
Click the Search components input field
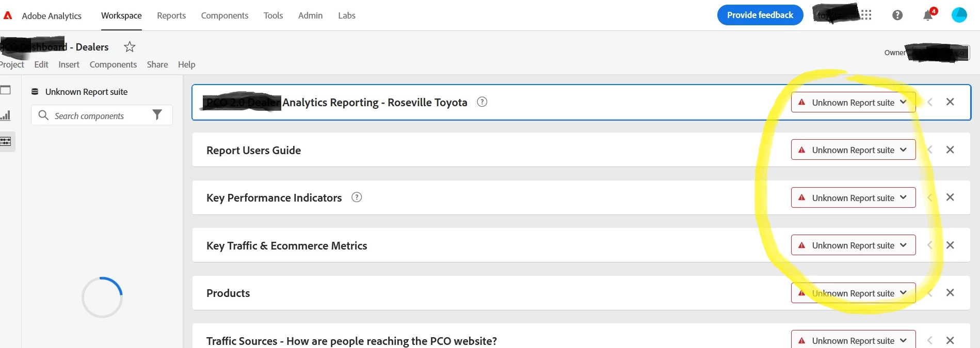pos(102,115)
